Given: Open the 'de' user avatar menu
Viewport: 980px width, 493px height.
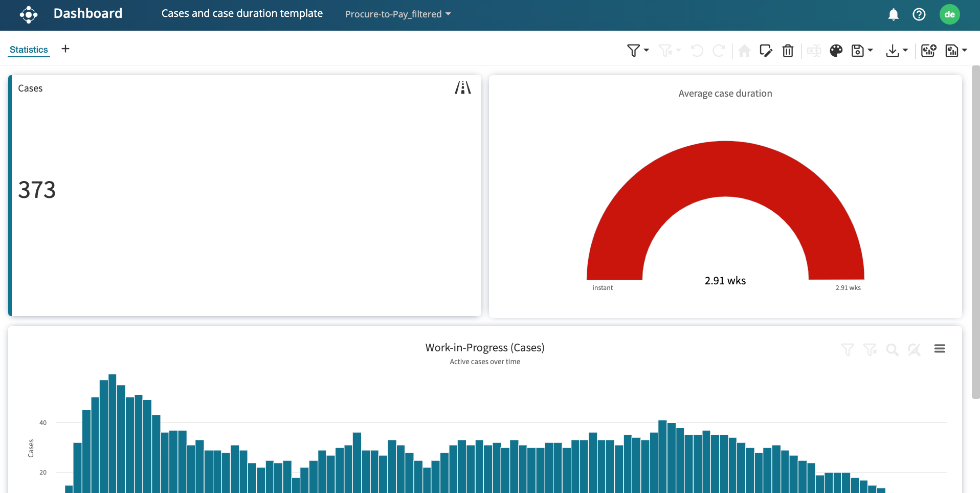Looking at the screenshot, I should (950, 14).
